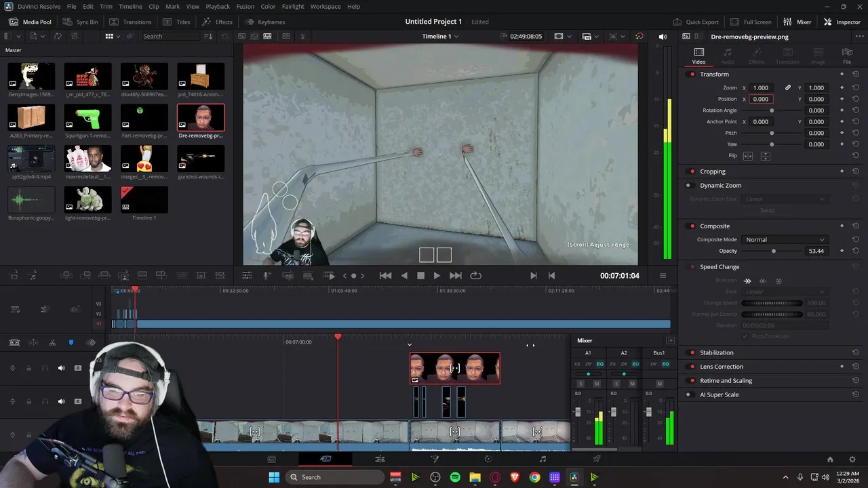Enable the AI Super Scale switch
This screenshot has width=868, height=488.
[692, 394]
